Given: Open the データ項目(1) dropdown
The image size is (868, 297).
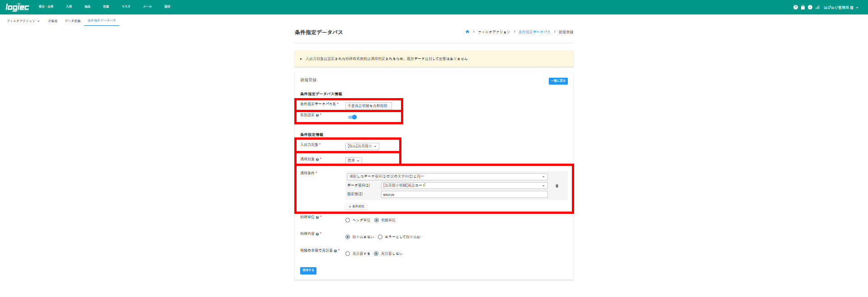Looking at the screenshot, I should pos(464,185).
